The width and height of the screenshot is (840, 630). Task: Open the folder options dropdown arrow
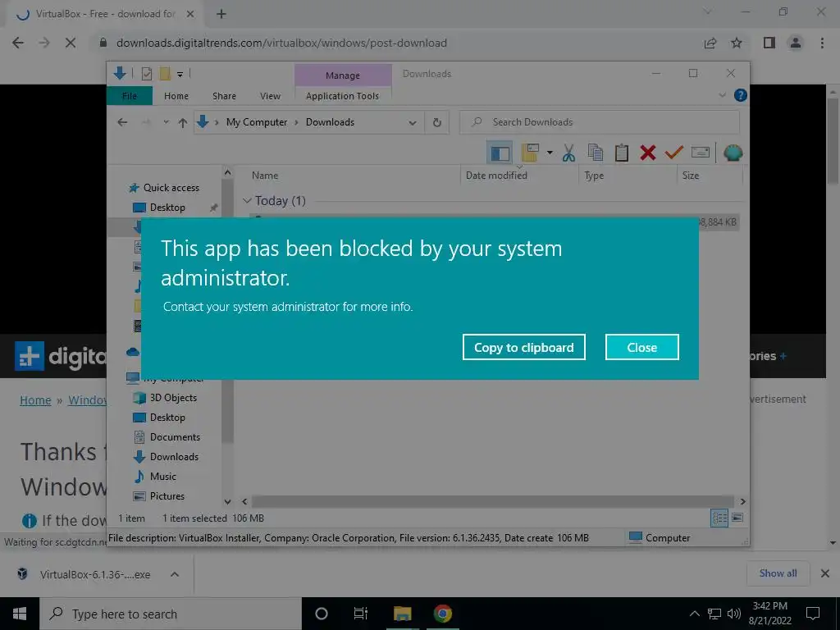pyautogui.click(x=550, y=153)
